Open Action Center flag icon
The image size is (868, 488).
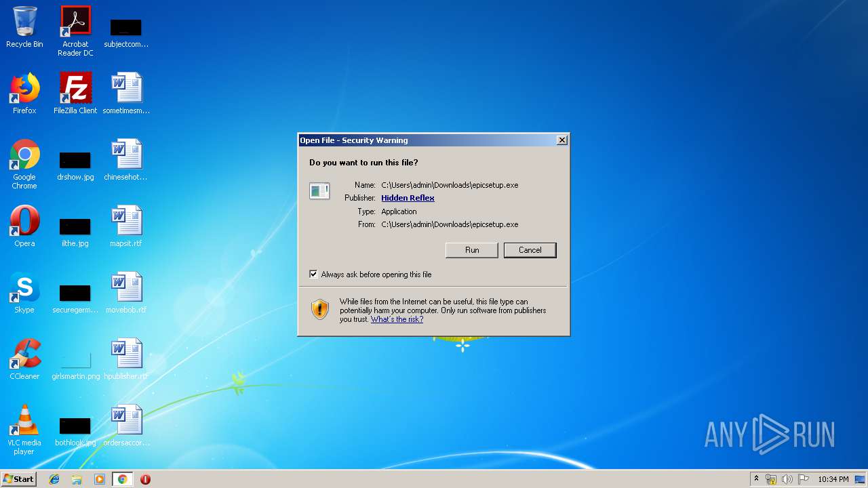(803, 479)
